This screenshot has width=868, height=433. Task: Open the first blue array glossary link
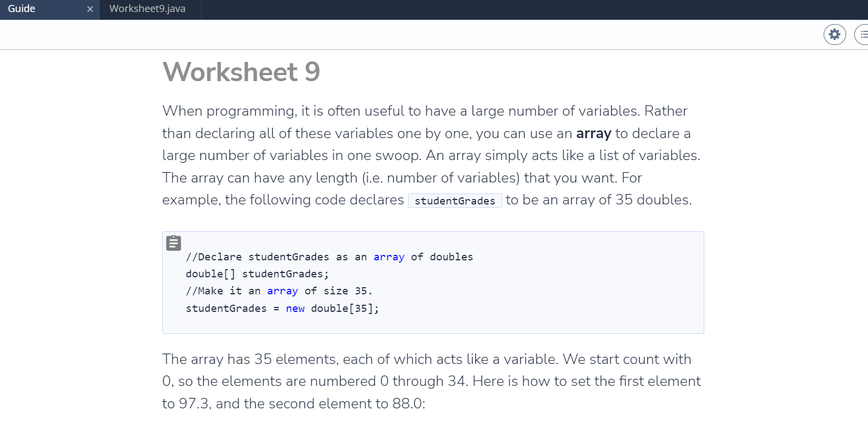tap(389, 257)
